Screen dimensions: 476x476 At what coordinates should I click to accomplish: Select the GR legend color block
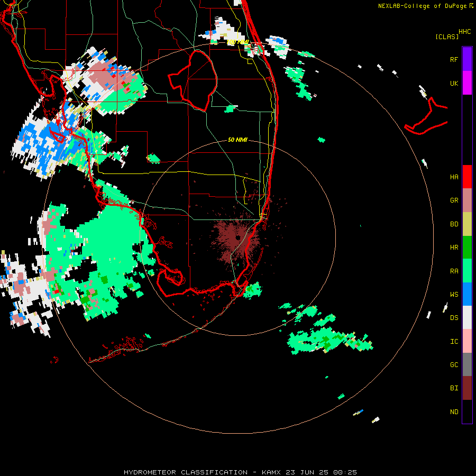pyautogui.click(x=467, y=200)
